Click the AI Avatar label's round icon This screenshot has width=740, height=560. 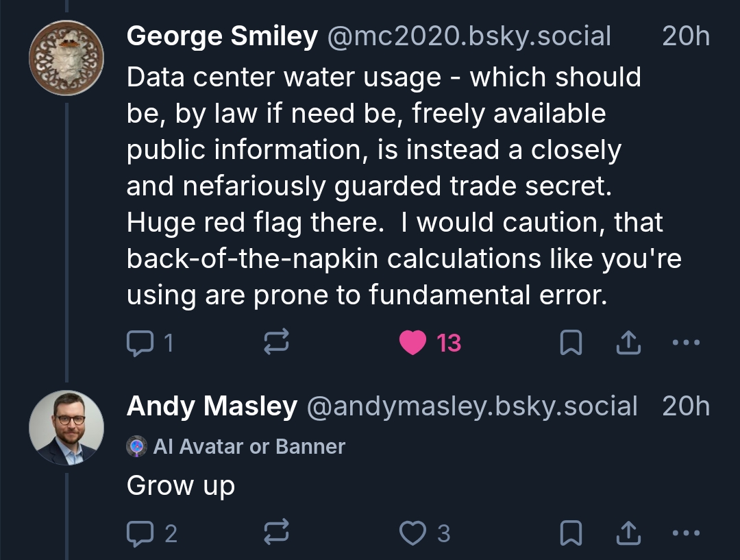click(x=137, y=447)
